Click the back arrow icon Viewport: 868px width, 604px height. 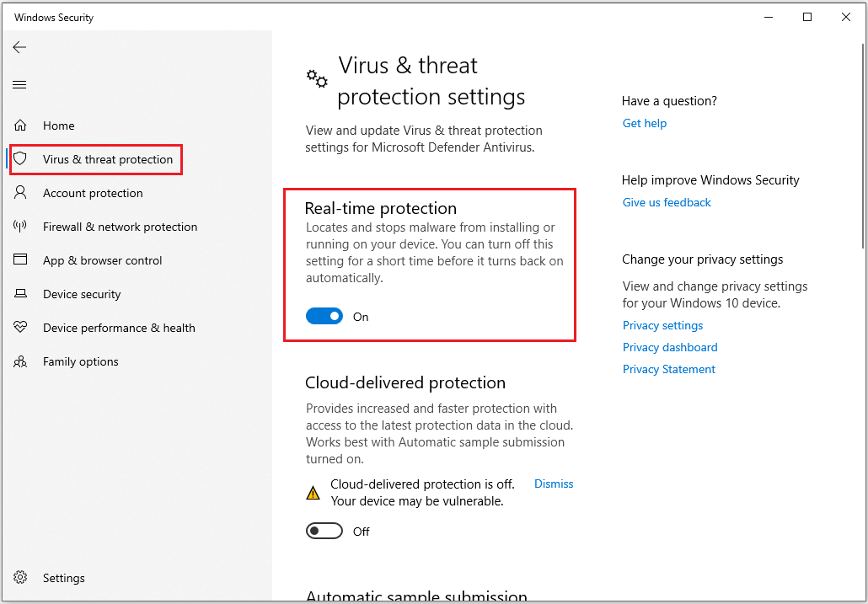coord(19,47)
